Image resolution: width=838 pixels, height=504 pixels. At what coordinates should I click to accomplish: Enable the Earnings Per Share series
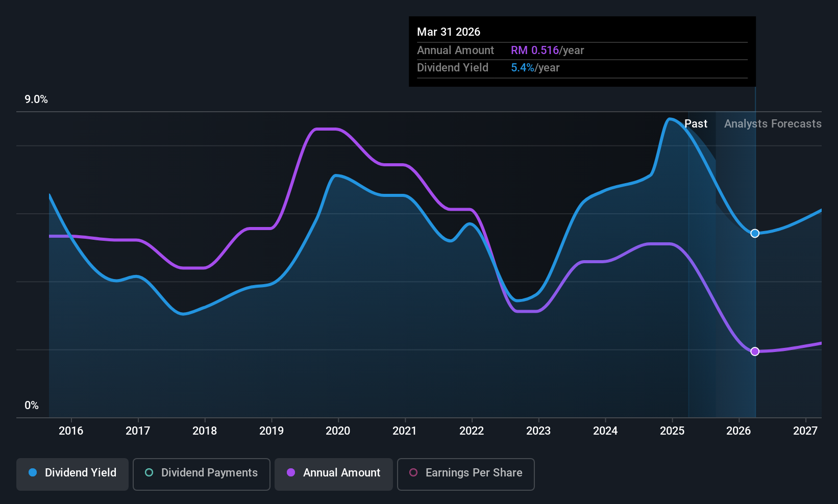[x=466, y=474]
